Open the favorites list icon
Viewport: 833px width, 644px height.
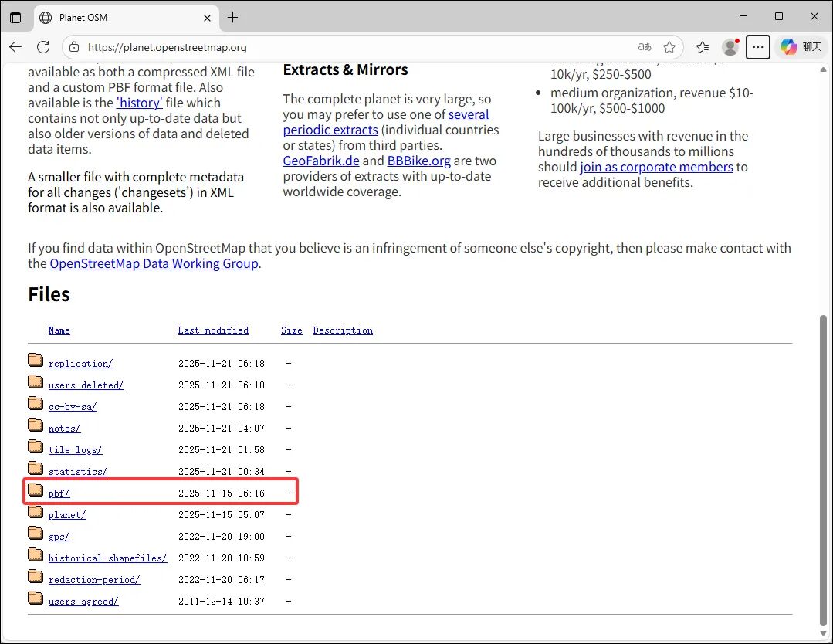(x=703, y=47)
